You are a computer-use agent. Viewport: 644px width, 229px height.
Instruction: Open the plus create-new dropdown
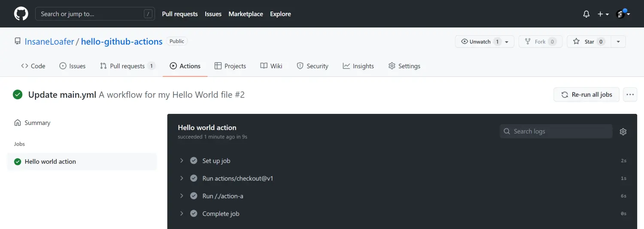(x=603, y=14)
